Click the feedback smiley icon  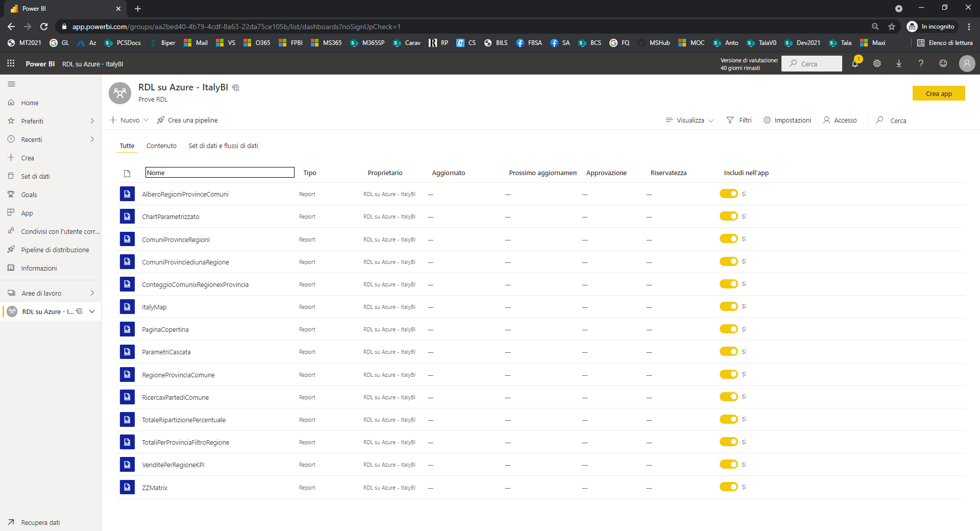point(943,64)
